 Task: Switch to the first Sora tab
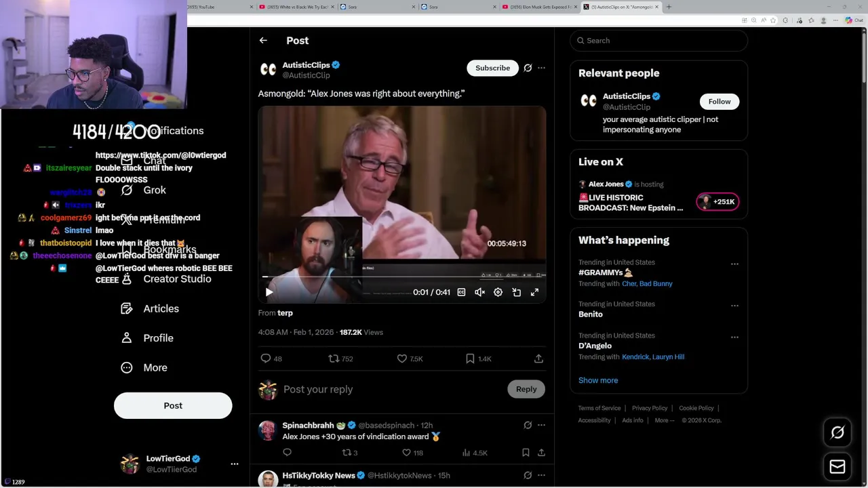377,7
